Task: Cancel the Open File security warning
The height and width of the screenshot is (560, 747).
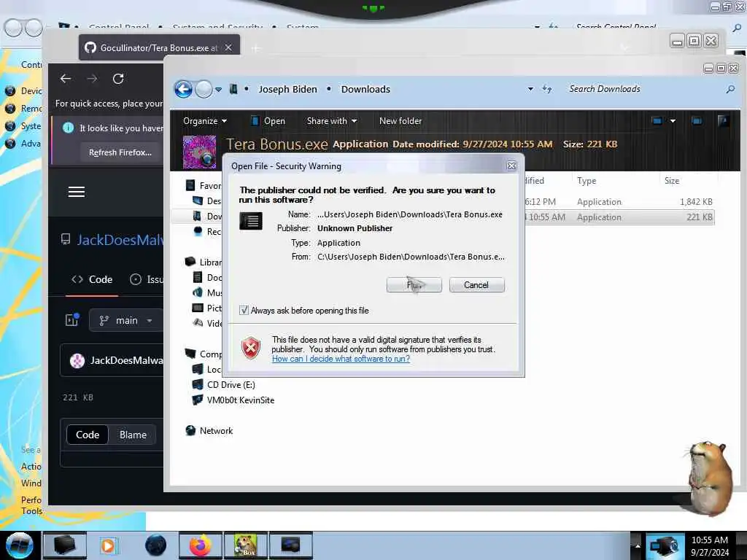Action: 476,285
